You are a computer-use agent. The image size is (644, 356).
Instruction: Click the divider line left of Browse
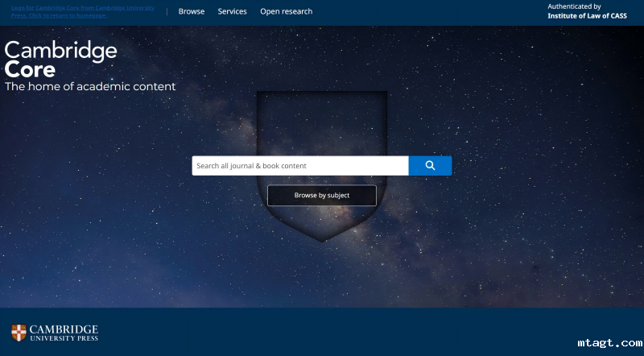[167, 11]
